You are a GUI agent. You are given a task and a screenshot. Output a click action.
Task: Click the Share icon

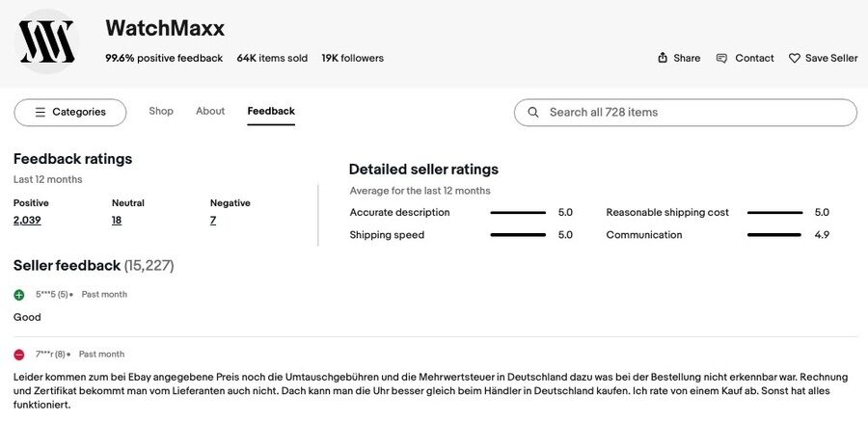pyautogui.click(x=663, y=58)
